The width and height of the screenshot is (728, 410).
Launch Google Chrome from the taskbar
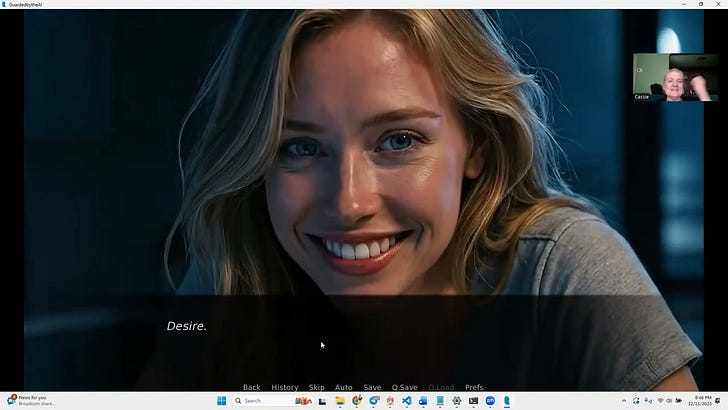[x=357, y=401]
